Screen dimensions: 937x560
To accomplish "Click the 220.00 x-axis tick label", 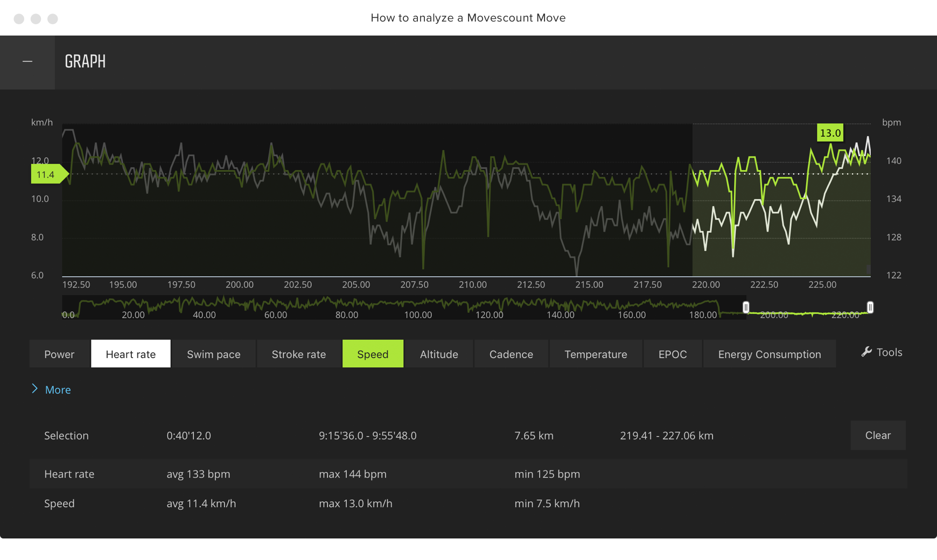I will click(706, 285).
